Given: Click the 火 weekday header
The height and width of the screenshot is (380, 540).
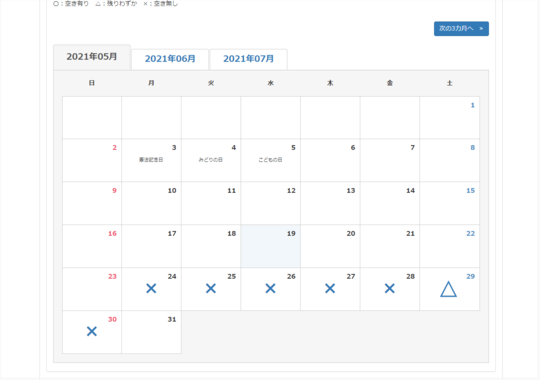Looking at the screenshot, I should point(211,83).
